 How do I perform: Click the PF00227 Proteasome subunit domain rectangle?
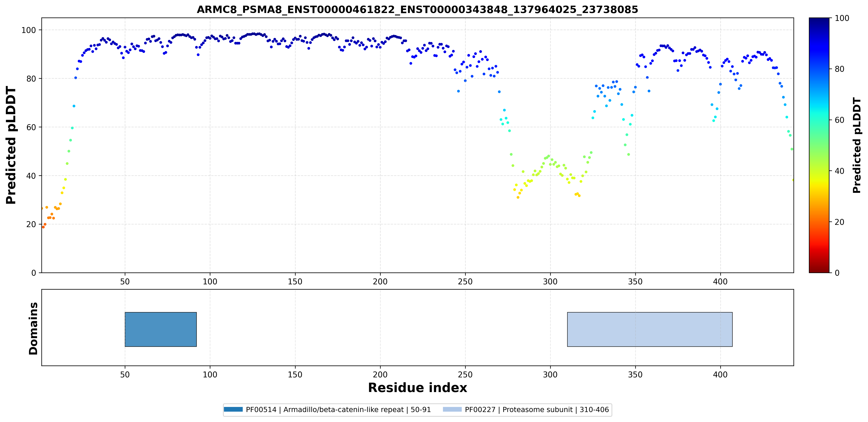click(650, 329)
